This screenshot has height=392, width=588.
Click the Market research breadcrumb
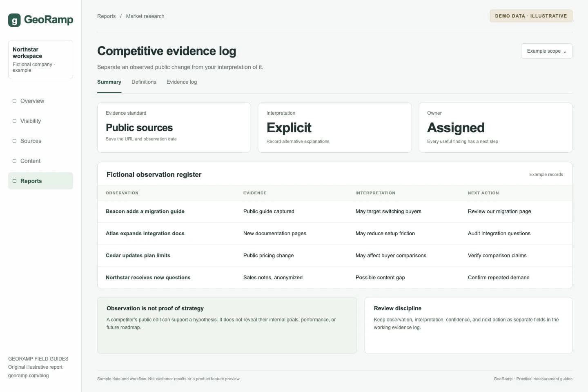145,16
